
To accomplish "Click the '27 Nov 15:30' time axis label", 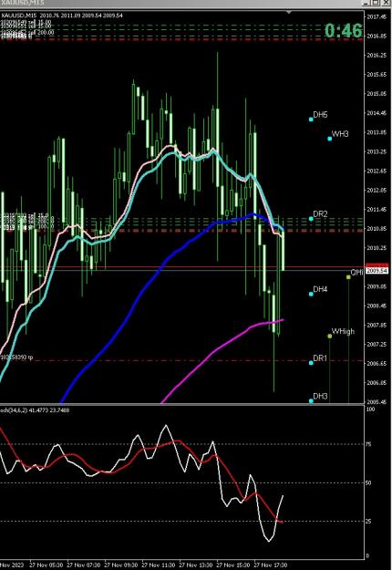I will (232, 565).
